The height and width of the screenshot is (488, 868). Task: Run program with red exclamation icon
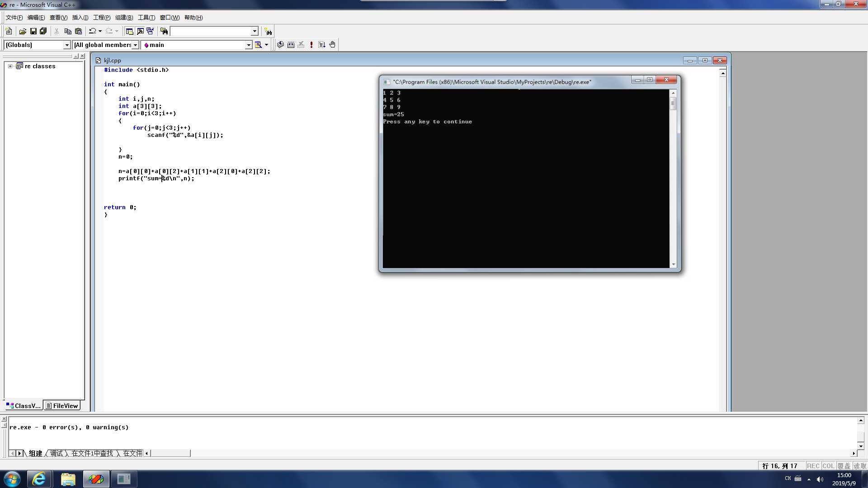(311, 45)
